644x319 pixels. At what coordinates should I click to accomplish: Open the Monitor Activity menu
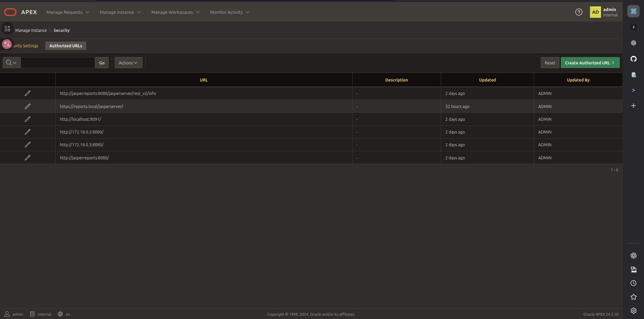pyautogui.click(x=229, y=12)
